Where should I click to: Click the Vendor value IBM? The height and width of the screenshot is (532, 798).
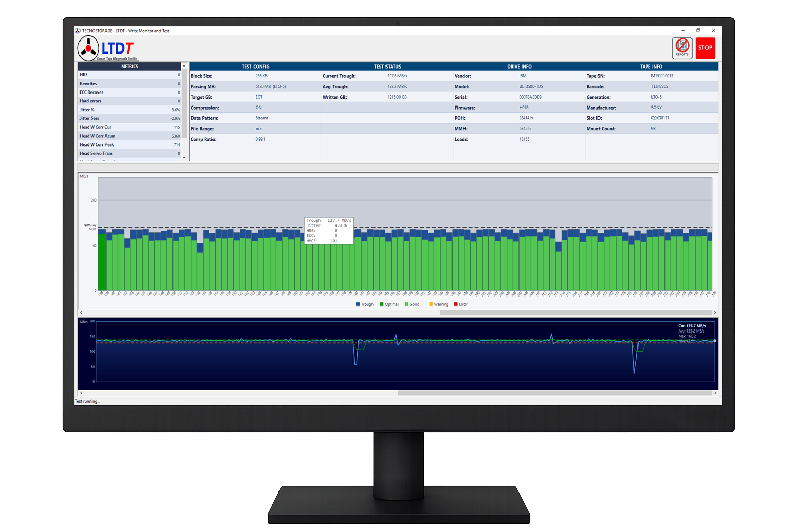pos(523,76)
